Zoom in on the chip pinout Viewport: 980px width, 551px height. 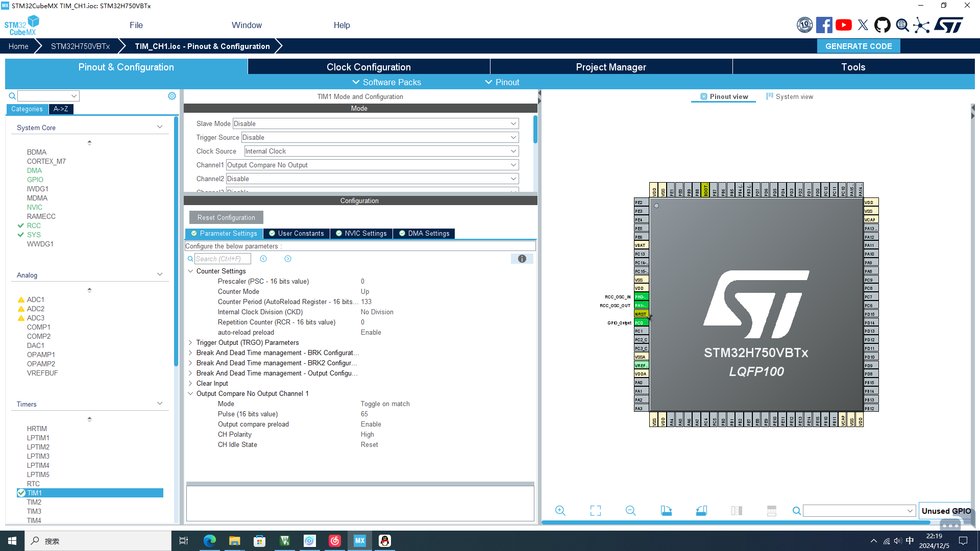[560, 511]
